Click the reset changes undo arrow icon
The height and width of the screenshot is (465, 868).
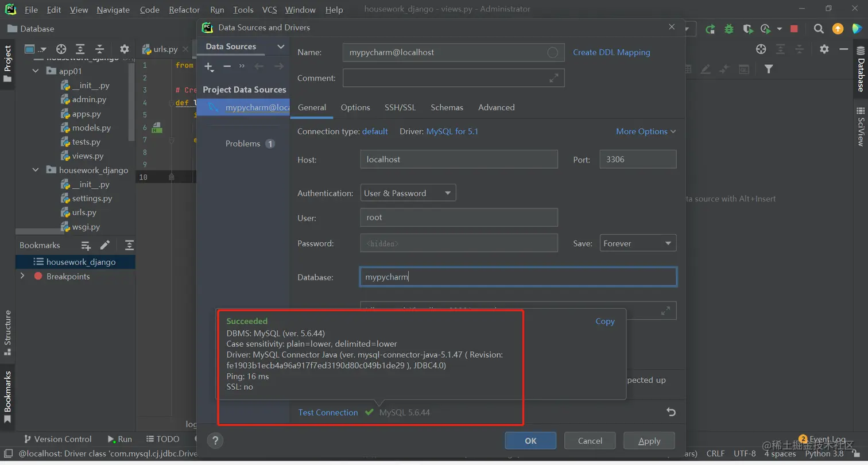coord(671,412)
